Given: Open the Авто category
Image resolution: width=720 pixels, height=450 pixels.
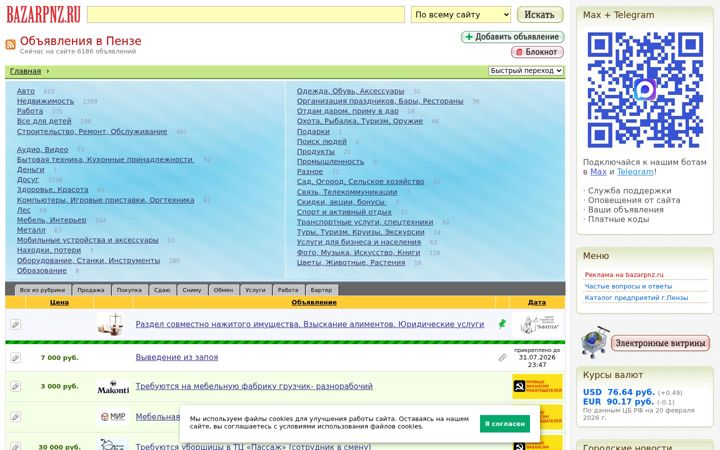Looking at the screenshot, I should tap(26, 91).
